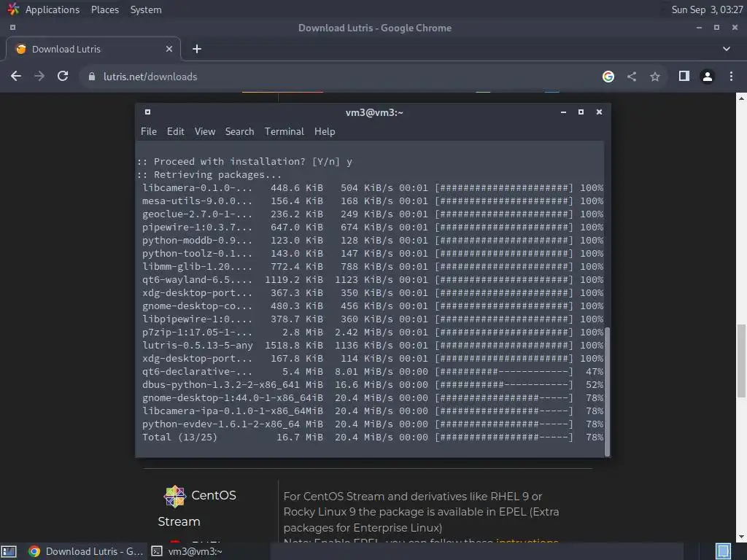
Task: Open Chrome's three-dot menu
Action: [731, 76]
